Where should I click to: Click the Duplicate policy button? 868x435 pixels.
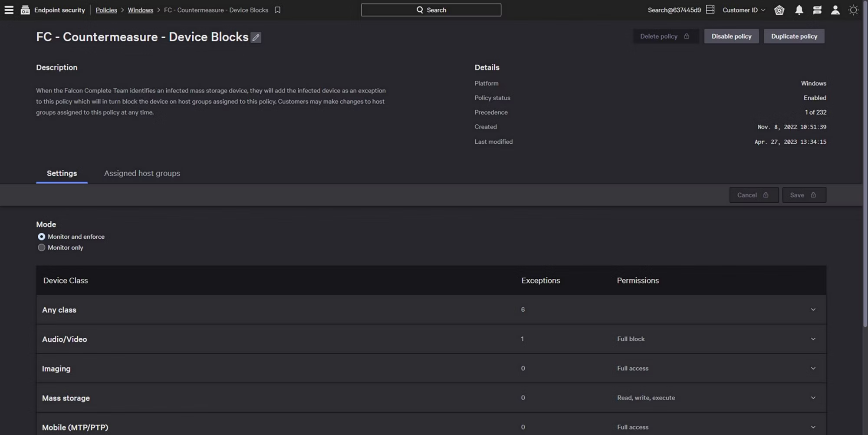(x=794, y=36)
